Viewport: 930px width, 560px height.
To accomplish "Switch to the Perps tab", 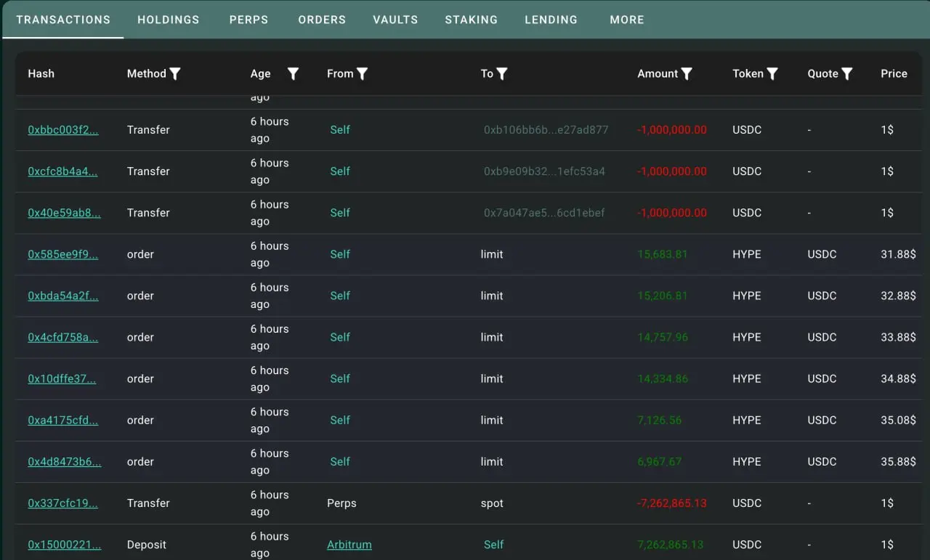I will click(x=249, y=20).
